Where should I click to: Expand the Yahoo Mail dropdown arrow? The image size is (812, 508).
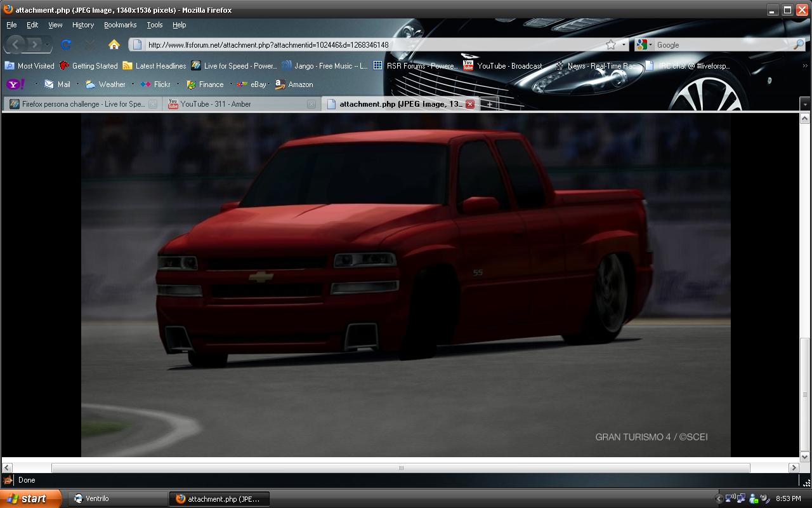pos(77,84)
